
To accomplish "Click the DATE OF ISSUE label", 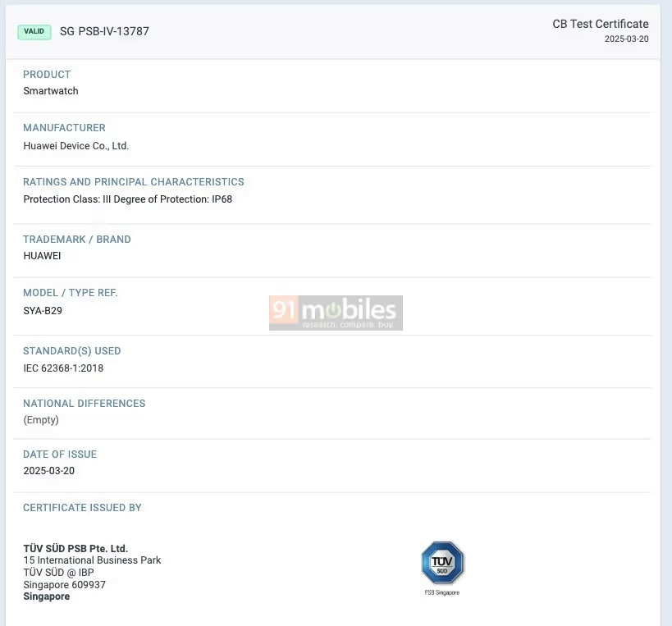I will 60,455.
